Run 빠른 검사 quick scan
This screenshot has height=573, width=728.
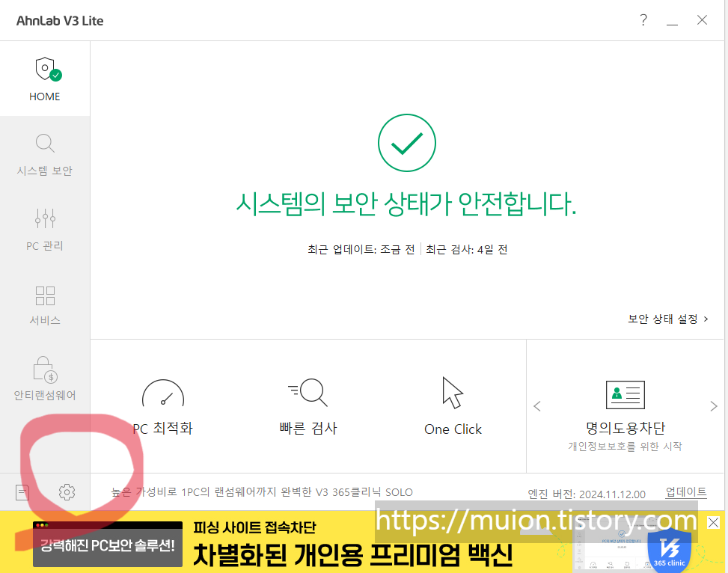tap(308, 407)
